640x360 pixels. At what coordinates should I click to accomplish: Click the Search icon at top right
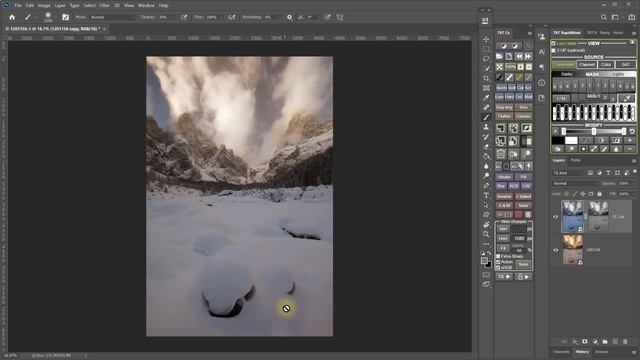click(x=603, y=17)
